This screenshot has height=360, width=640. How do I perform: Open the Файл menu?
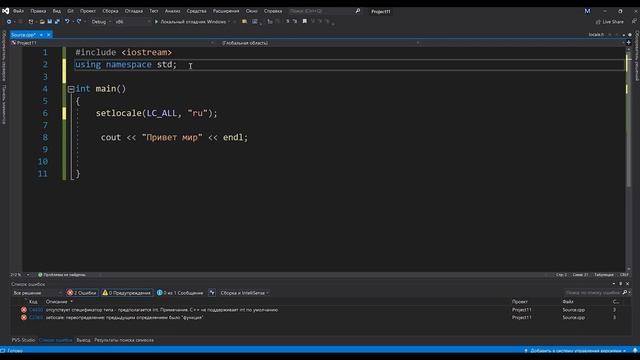pyautogui.click(x=18, y=11)
